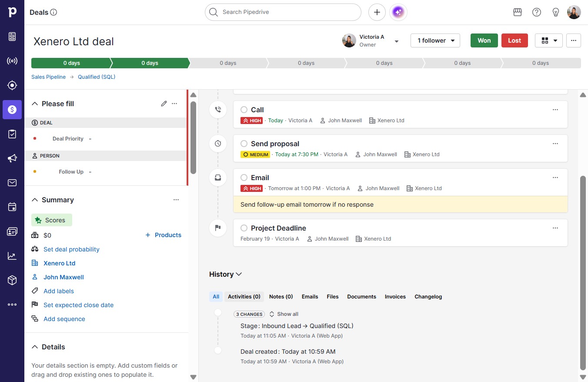Click Set expected close date
588x382 pixels.
pos(78,305)
